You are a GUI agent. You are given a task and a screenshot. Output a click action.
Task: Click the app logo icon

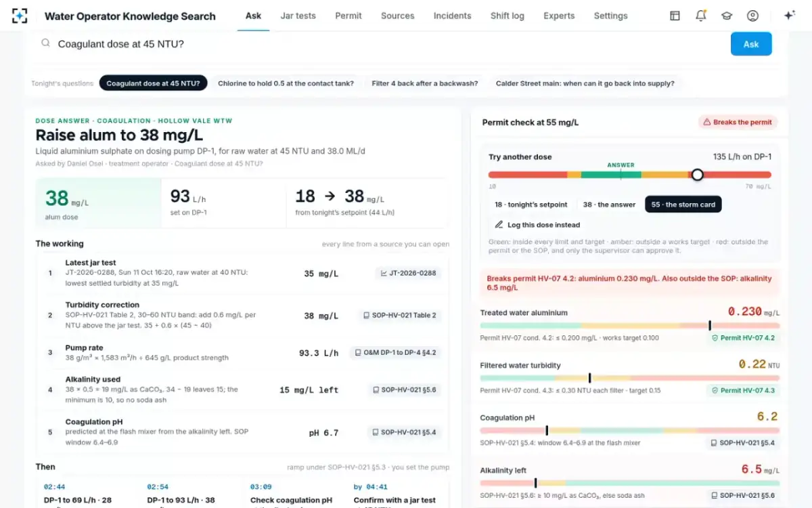click(x=20, y=16)
